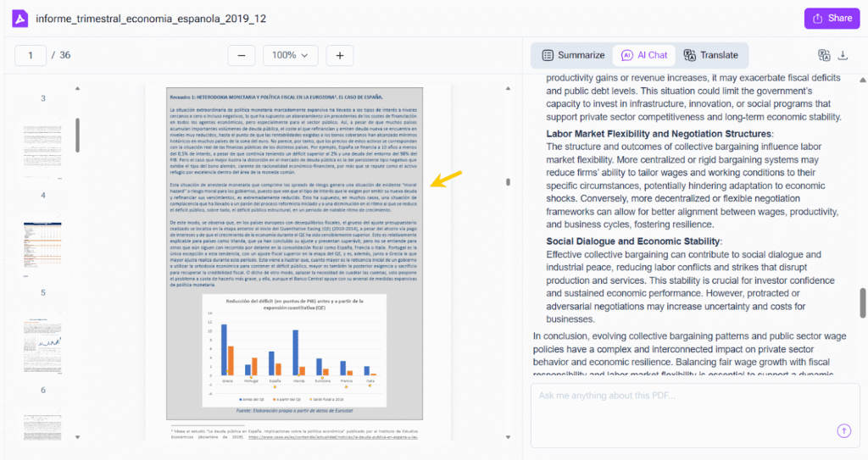This screenshot has width=868, height=460.
Task: Click the AI chat panel scrollbar handle
Action: pyautogui.click(x=863, y=302)
